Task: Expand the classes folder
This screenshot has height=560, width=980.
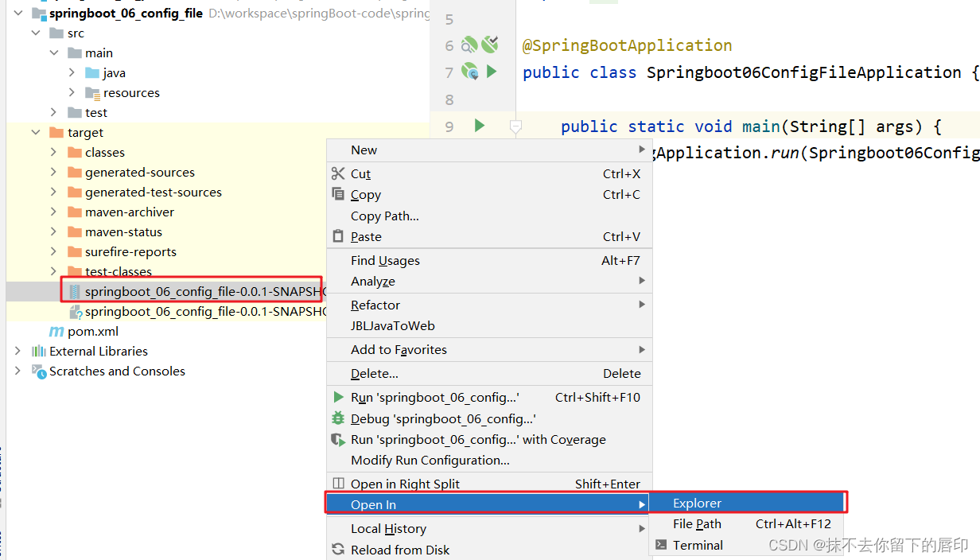Action: (54, 152)
